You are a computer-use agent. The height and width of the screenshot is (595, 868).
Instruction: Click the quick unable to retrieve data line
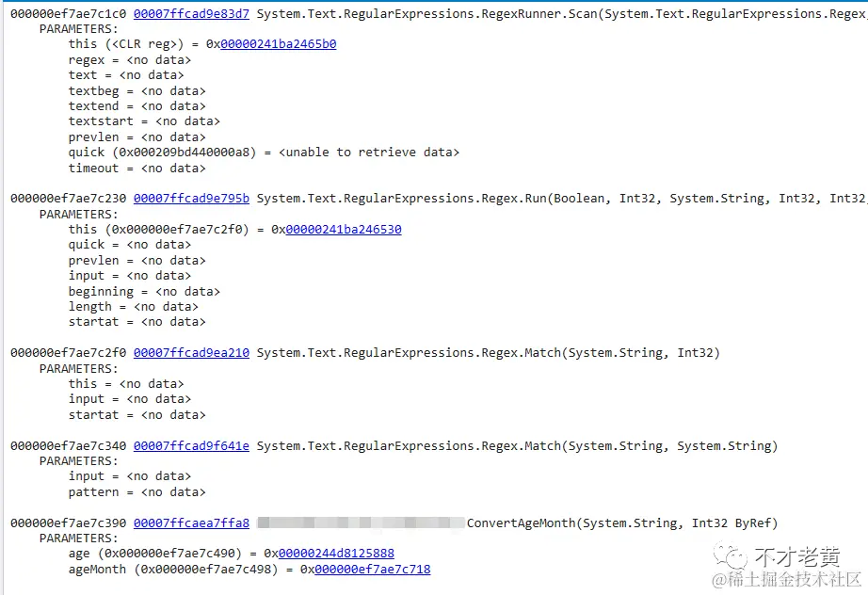tap(264, 153)
